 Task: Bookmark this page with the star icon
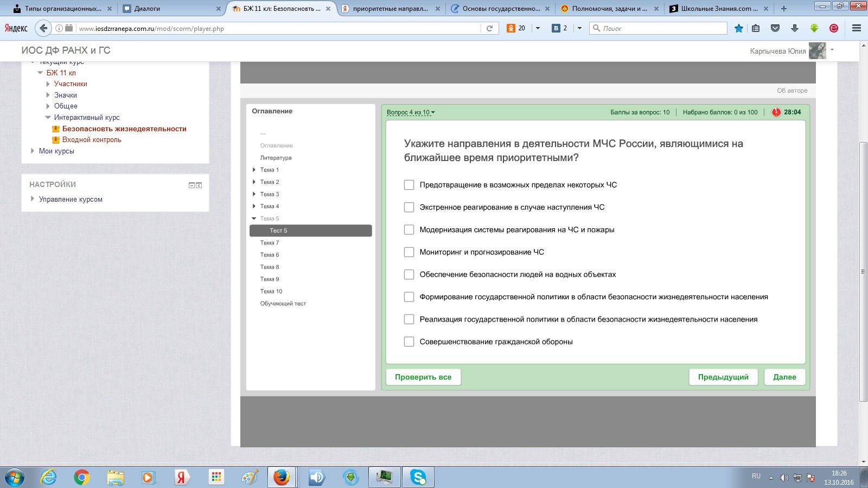[738, 28]
